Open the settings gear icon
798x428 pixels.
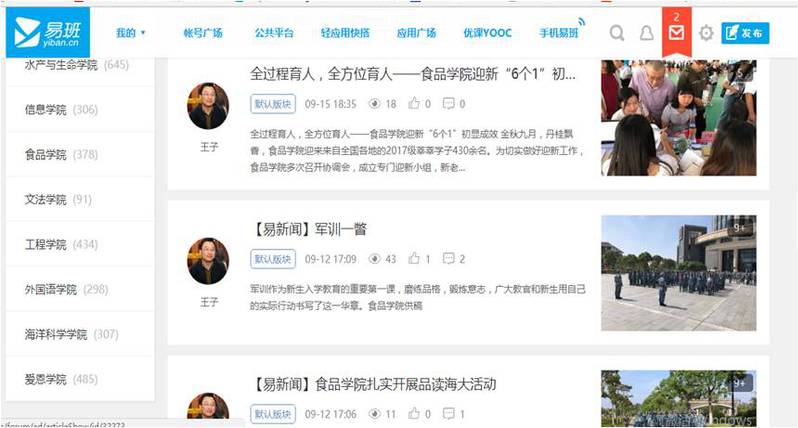(706, 33)
